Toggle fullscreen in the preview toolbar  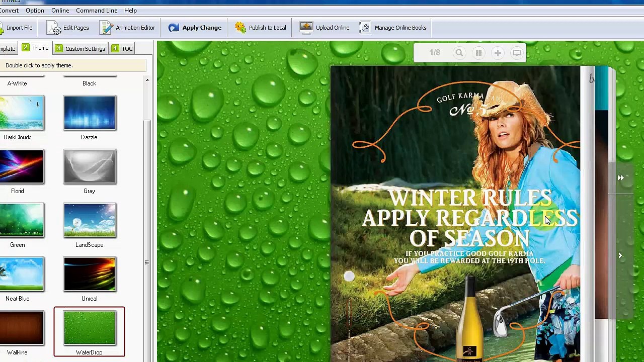(517, 53)
